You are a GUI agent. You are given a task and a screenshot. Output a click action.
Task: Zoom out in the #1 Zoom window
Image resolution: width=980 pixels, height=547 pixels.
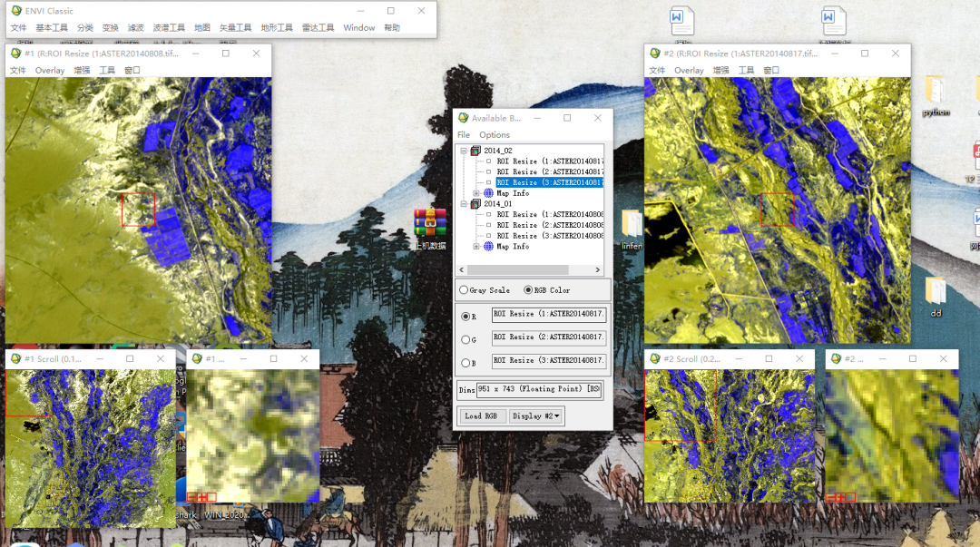(x=191, y=498)
